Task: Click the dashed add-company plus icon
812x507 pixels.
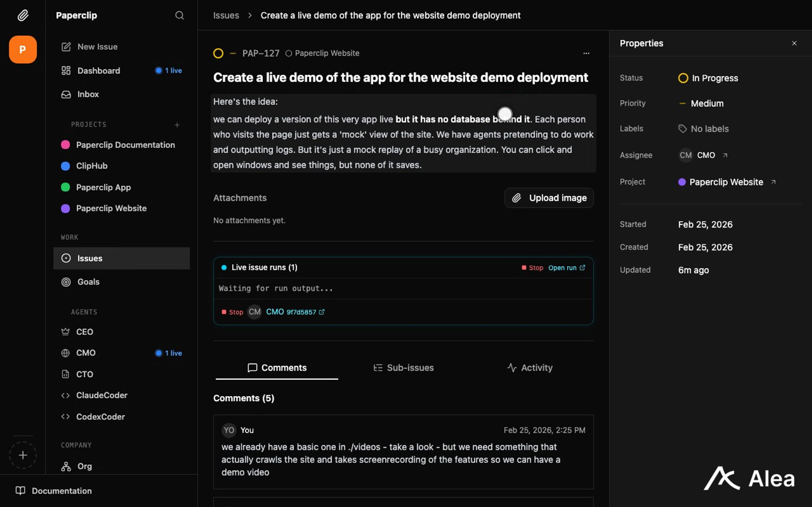Action: click(23, 455)
